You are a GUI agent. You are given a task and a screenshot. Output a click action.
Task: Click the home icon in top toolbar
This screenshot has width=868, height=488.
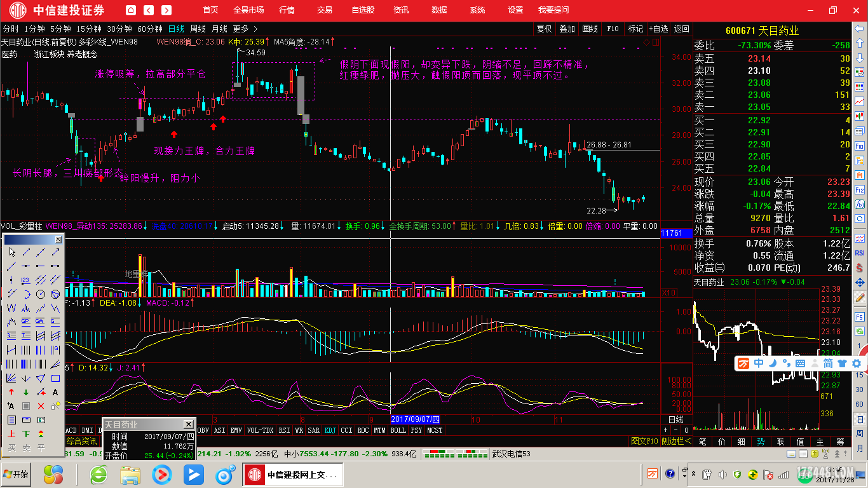coord(130,10)
